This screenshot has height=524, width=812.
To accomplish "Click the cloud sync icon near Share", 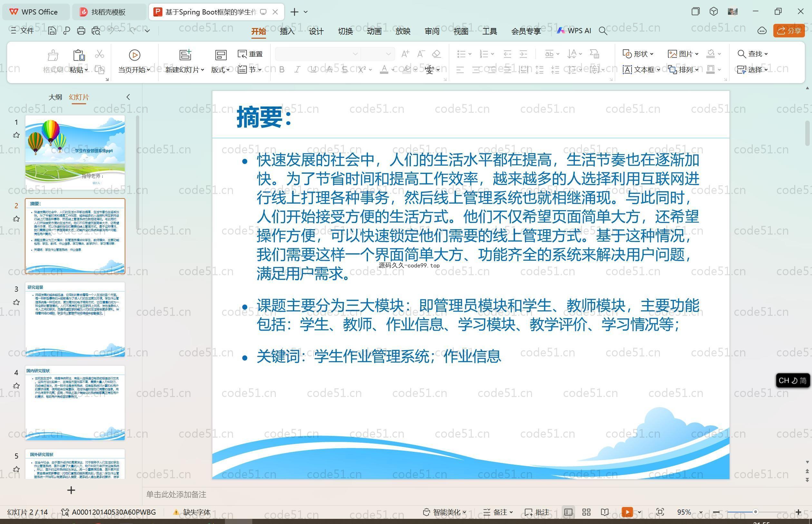I will [762, 31].
